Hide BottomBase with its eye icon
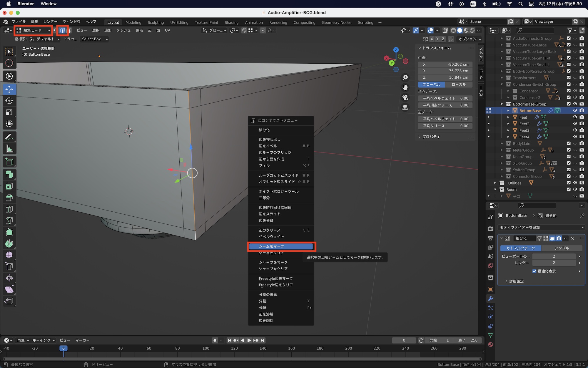This screenshot has width=588, height=368. (575, 110)
